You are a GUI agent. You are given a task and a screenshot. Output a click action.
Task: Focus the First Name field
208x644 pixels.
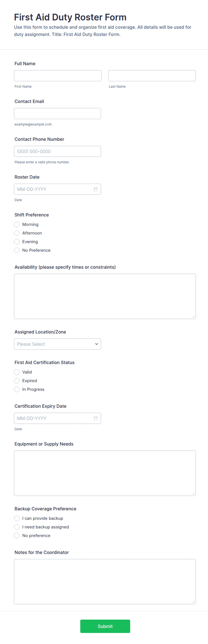(58, 76)
